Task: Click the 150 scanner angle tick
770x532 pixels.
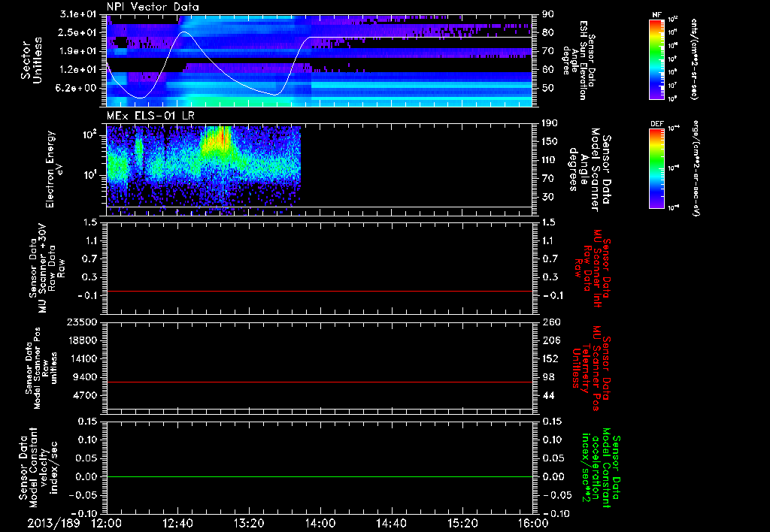Action: coord(551,141)
